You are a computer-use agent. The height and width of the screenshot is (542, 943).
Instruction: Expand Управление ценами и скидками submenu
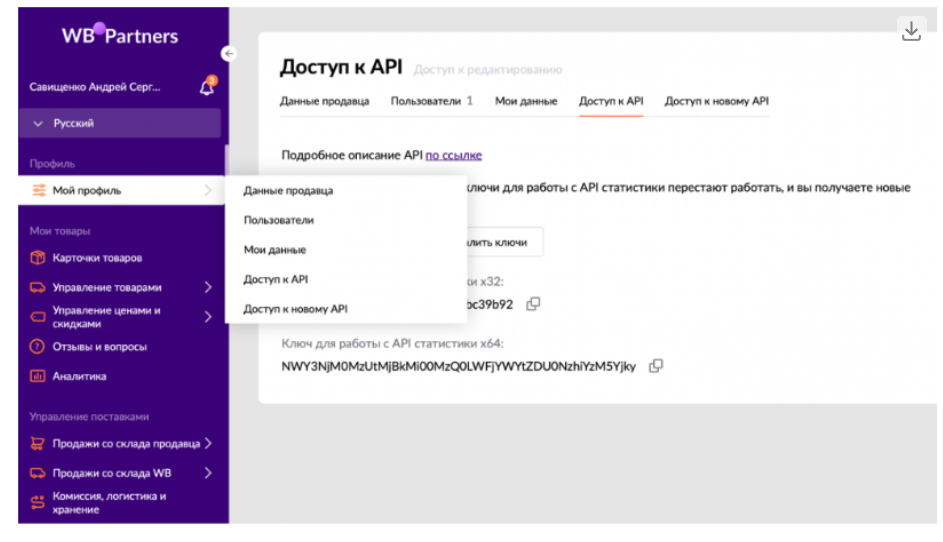click(x=208, y=317)
